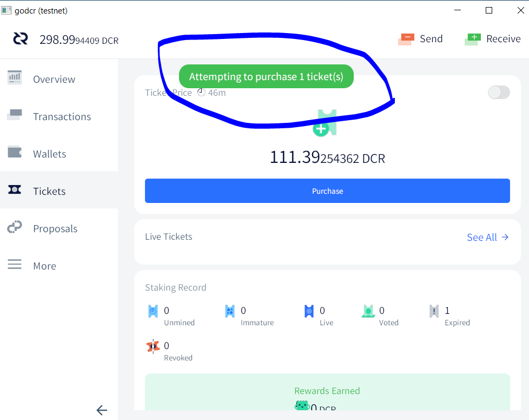Viewport: 529px width, 420px height.
Task: Toggle the automatic ticket purchase switch
Action: (x=499, y=93)
